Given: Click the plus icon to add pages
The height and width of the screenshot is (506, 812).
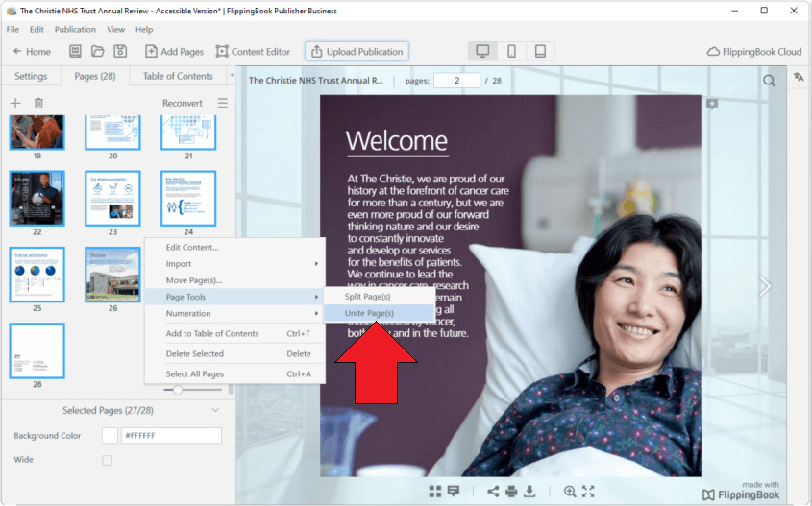Looking at the screenshot, I should 14,103.
